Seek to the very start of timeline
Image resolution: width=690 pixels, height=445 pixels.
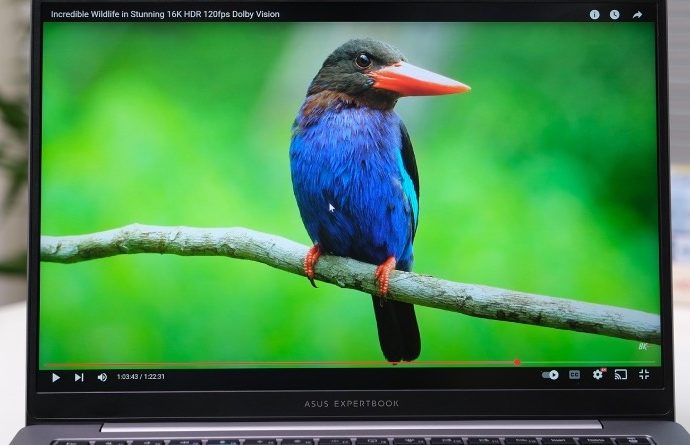(43, 363)
